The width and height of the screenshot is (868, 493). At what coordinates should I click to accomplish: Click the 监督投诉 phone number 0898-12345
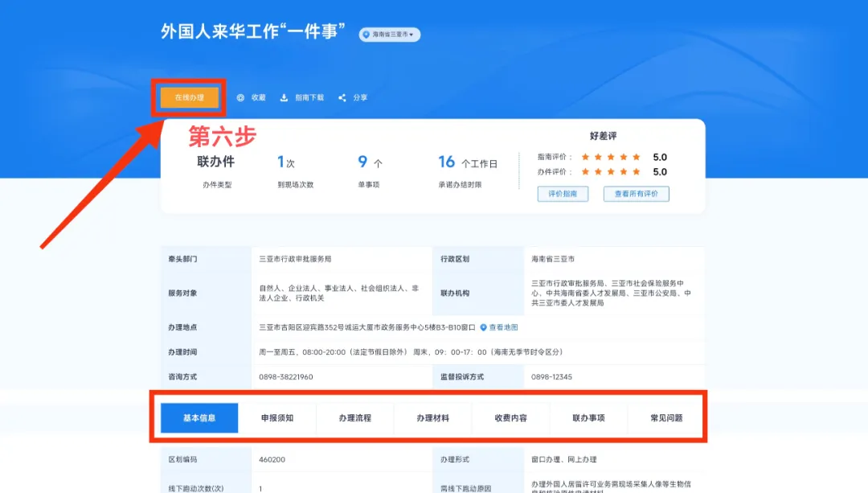[551, 376]
